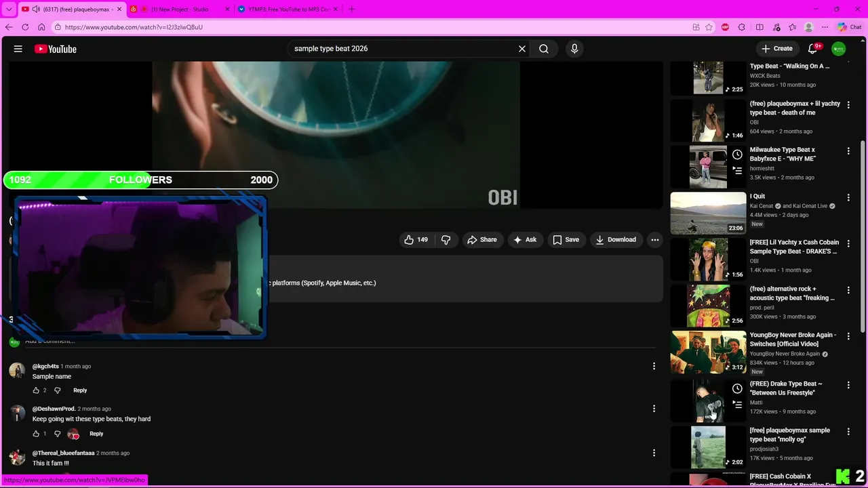The height and width of the screenshot is (488, 868).
Task: Ask about this video
Action: tap(525, 239)
